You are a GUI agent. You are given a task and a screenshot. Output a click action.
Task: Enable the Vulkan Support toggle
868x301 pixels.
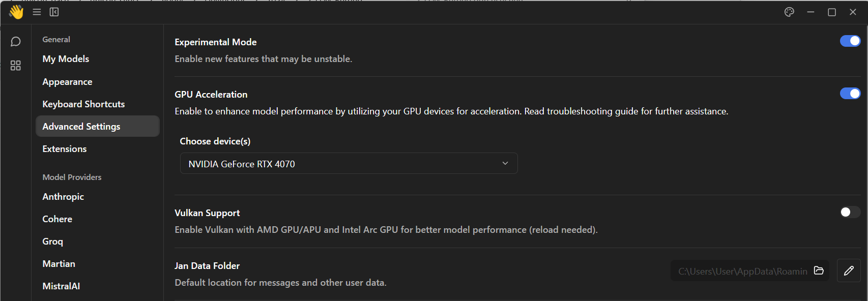point(850,212)
